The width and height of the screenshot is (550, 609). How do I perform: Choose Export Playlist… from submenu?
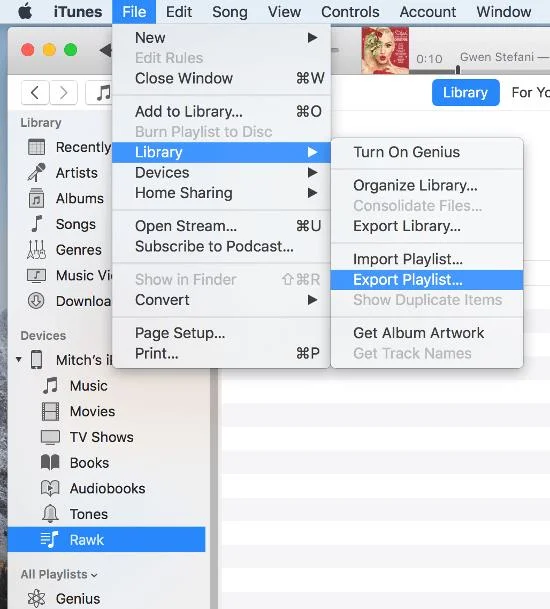click(427, 280)
